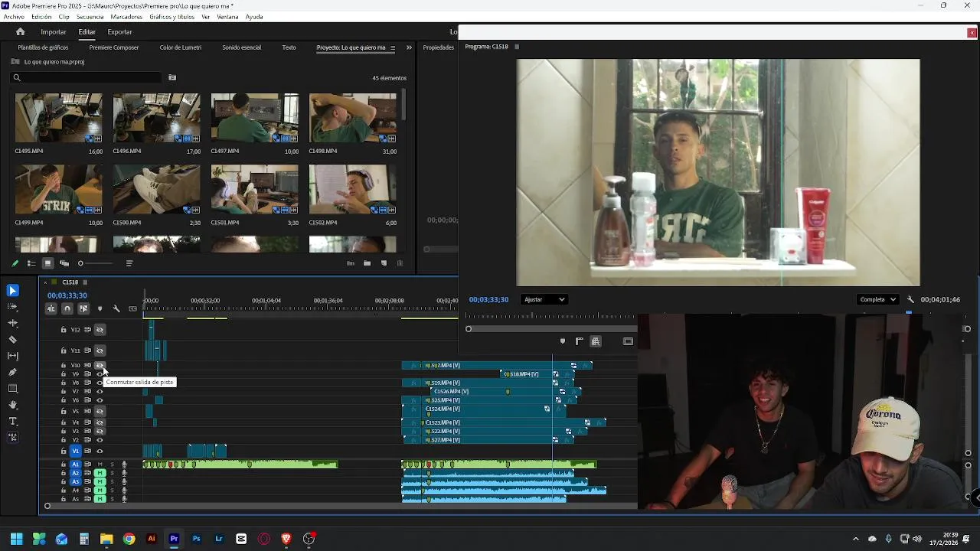Select the Pen tool in the toolbar
The height and width of the screenshot is (551, 980).
[x=12, y=372]
